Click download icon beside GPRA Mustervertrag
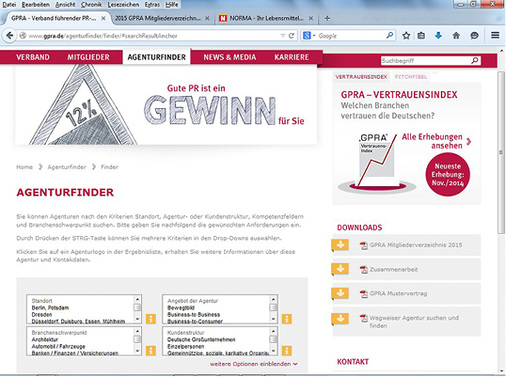 [x=340, y=293]
